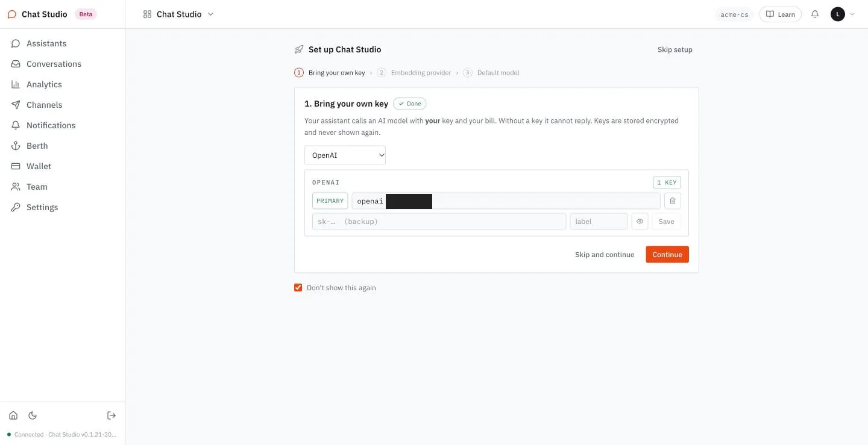The image size is (868, 445).
Task: Navigate to Channels
Action: tap(63, 105)
